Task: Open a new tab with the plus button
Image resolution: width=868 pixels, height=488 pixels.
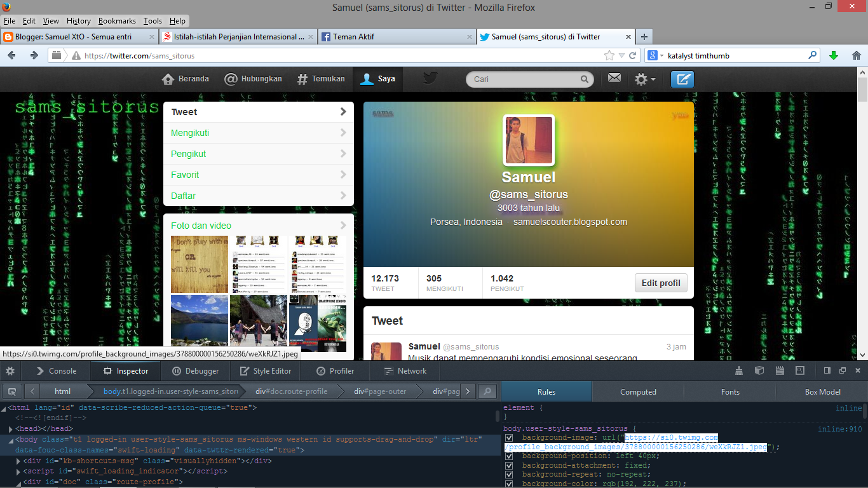Action: tap(644, 37)
